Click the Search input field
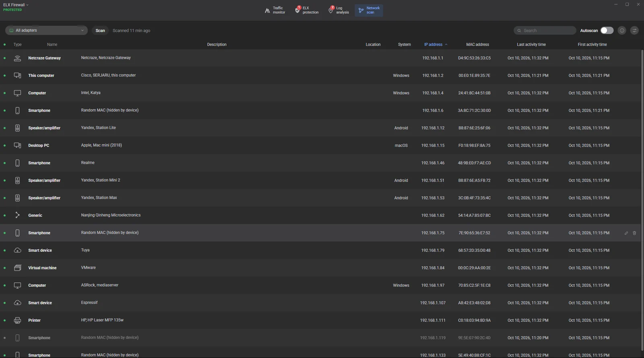 click(545, 31)
